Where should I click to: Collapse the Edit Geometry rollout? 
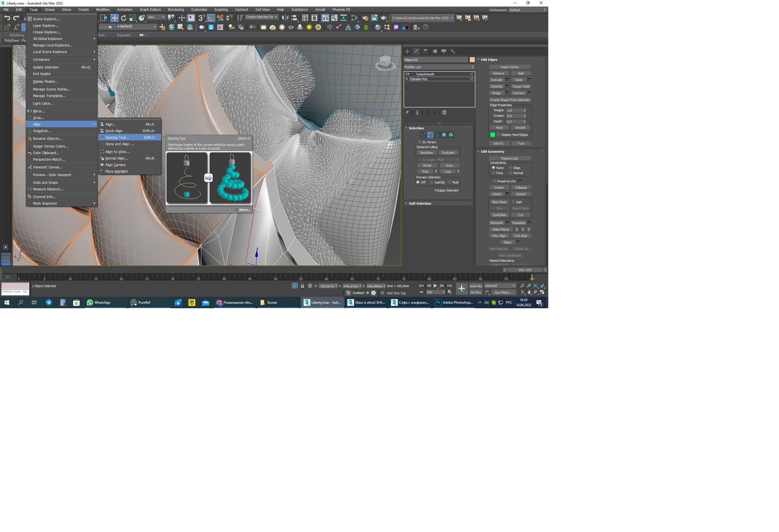click(x=492, y=152)
